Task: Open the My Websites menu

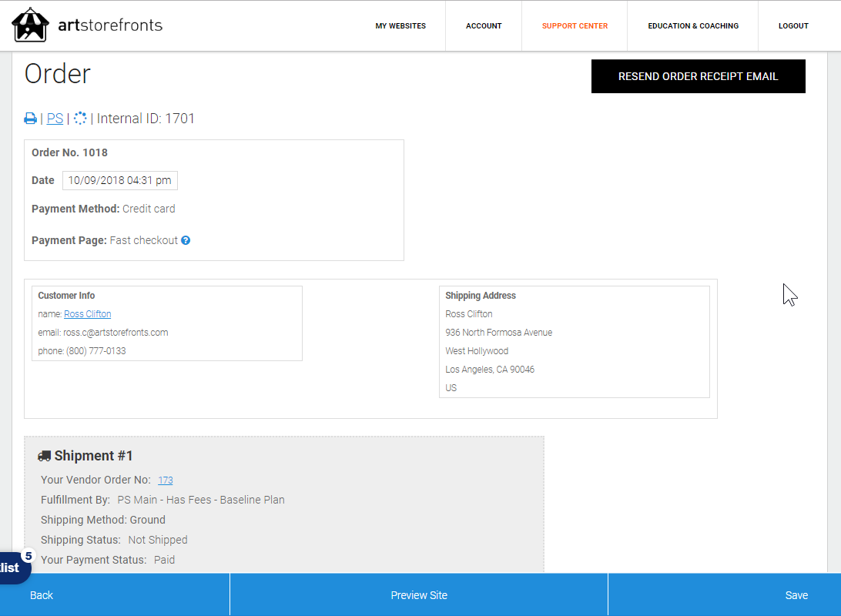Action: 400,26
